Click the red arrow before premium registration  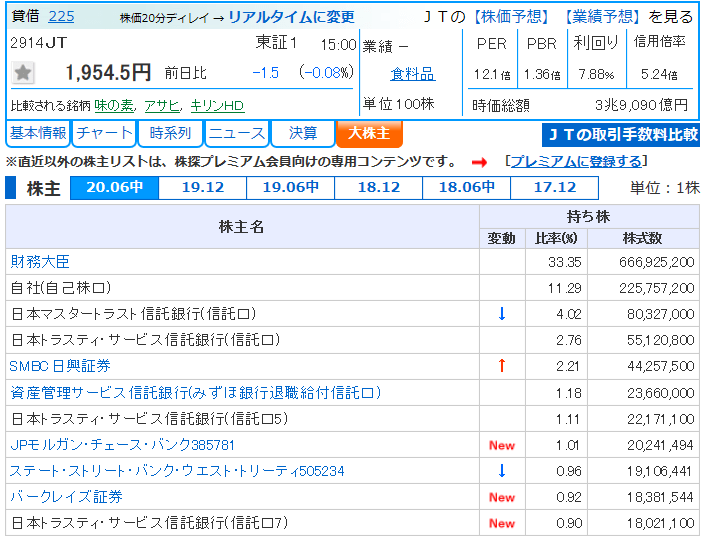(479, 162)
